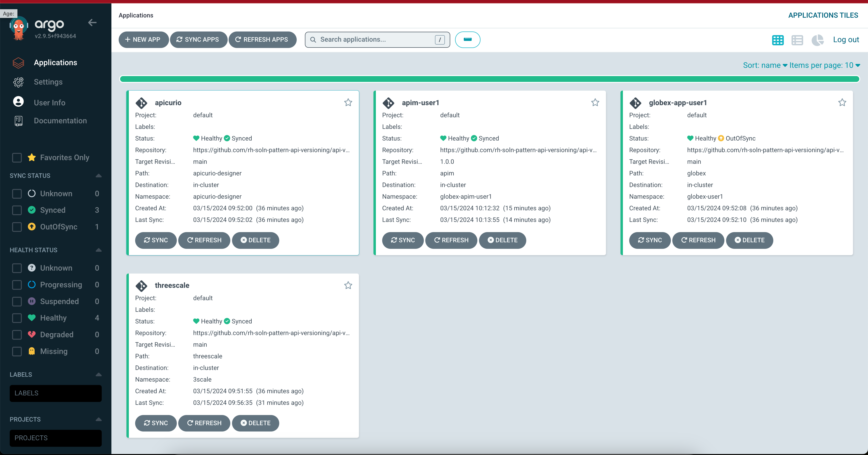
Task: Click the OutOfSync status icon on globex-app-user1
Action: (721, 138)
